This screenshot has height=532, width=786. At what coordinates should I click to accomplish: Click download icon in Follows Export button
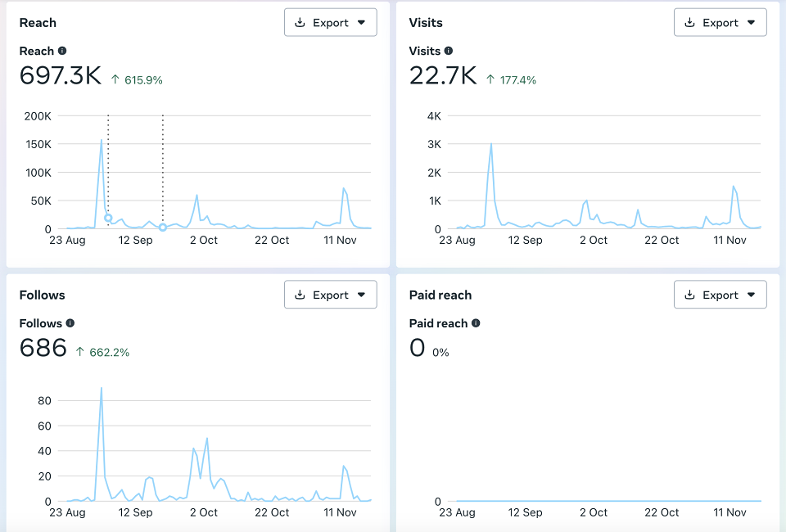tap(300, 295)
